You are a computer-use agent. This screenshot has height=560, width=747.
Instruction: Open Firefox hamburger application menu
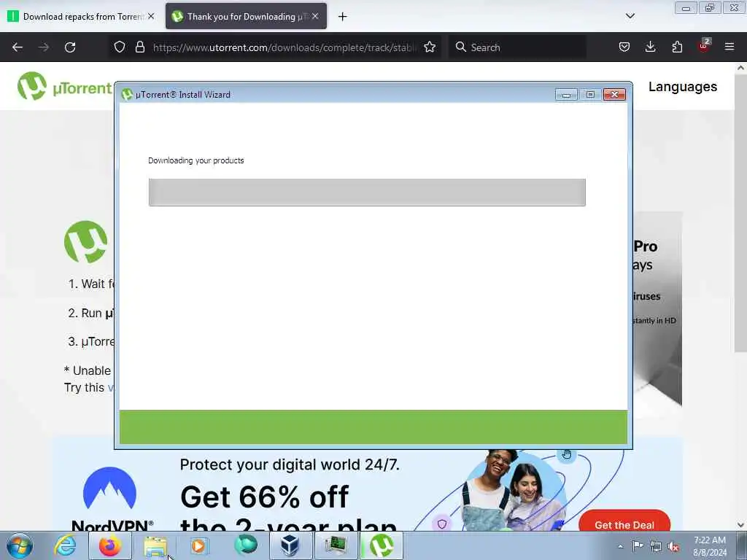click(x=729, y=47)
